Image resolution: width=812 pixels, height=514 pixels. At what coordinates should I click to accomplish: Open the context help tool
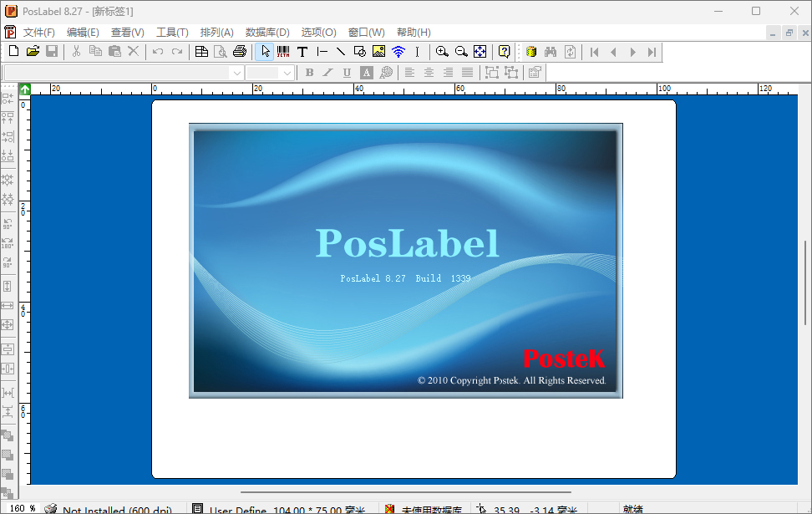tap(505, 51)
